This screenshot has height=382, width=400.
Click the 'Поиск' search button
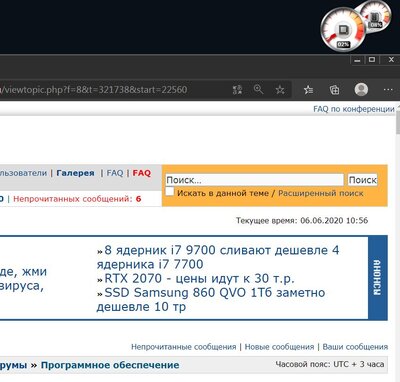[x=362, y=180]
